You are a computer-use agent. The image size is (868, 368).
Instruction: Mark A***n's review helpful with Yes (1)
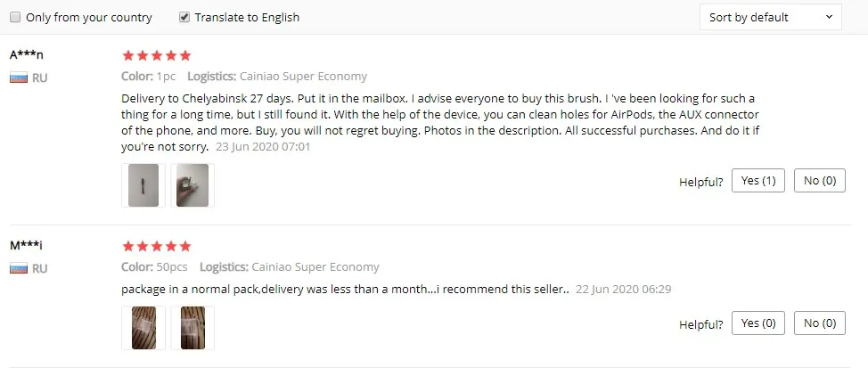757,180
